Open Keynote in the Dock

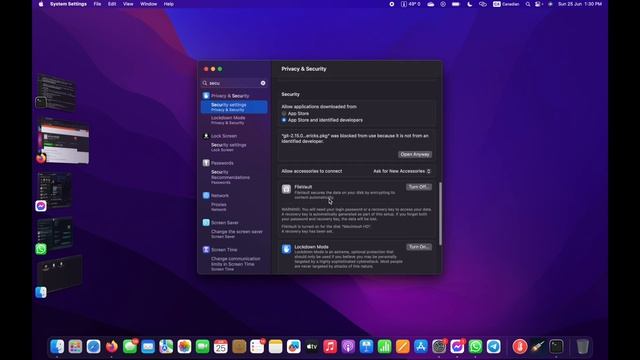[x=366, y=347]
